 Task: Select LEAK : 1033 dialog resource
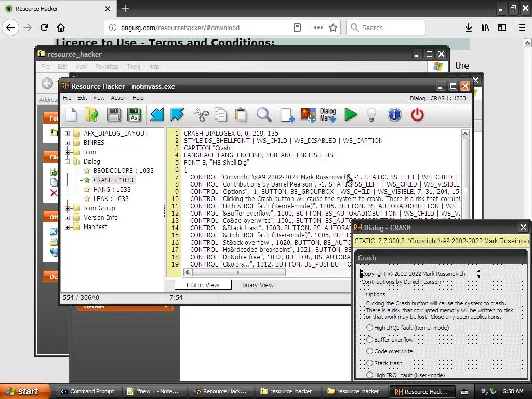pos(111,199)
